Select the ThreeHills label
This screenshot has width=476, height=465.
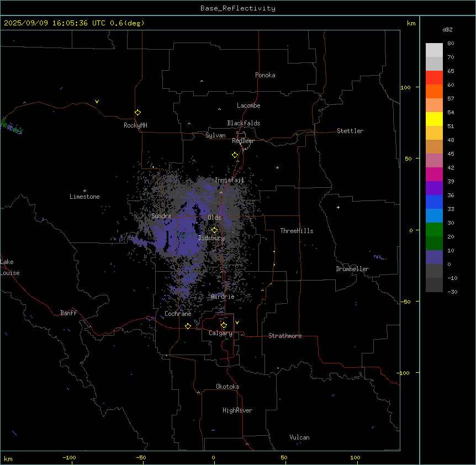tap(297, 231)
